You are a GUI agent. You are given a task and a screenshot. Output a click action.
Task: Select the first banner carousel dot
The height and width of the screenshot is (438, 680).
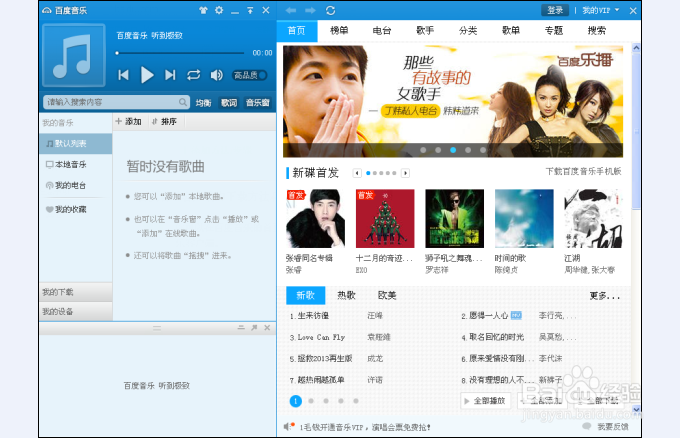tap(423, 150)
